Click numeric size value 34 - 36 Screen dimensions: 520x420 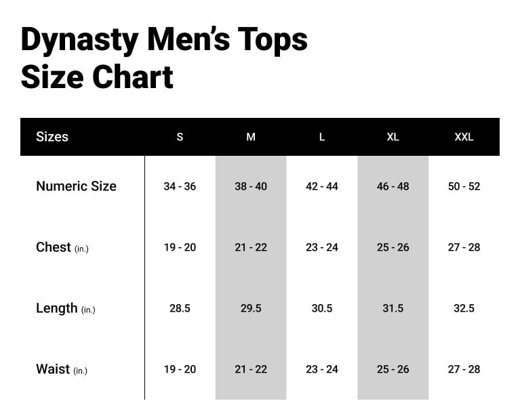coord(180,186)
